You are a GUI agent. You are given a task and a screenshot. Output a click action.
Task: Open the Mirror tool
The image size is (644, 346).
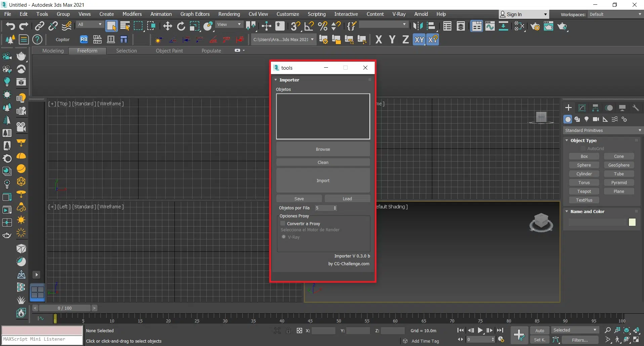click(418, 26)
